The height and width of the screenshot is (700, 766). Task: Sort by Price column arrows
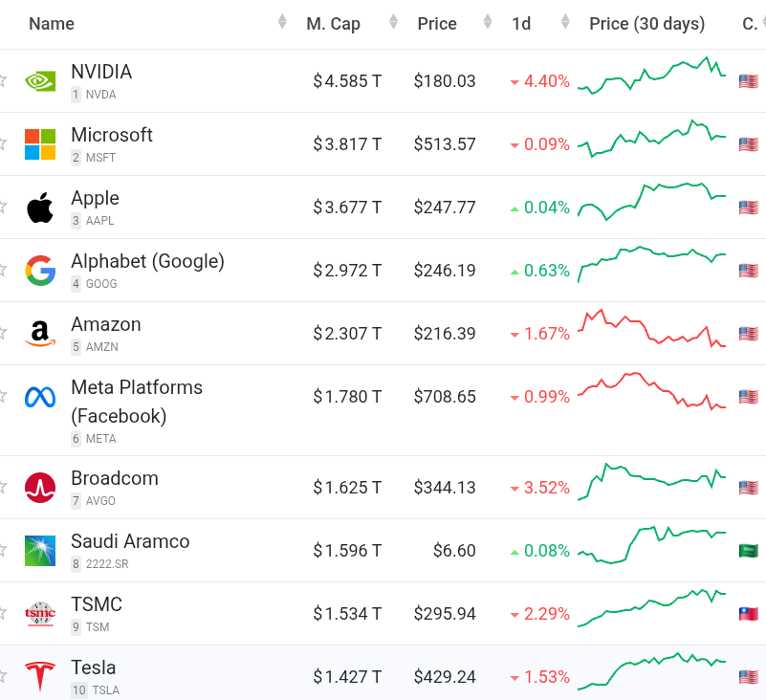tap(488, 22)
